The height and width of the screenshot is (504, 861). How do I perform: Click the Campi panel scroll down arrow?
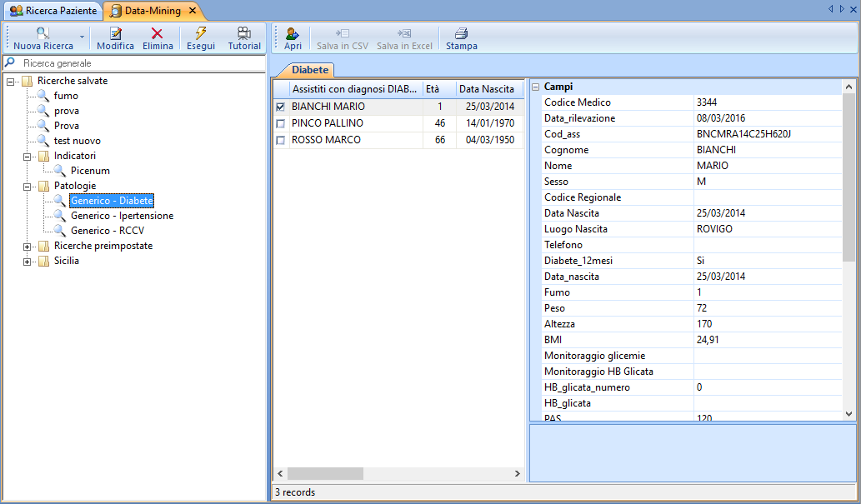coord(849,414)
